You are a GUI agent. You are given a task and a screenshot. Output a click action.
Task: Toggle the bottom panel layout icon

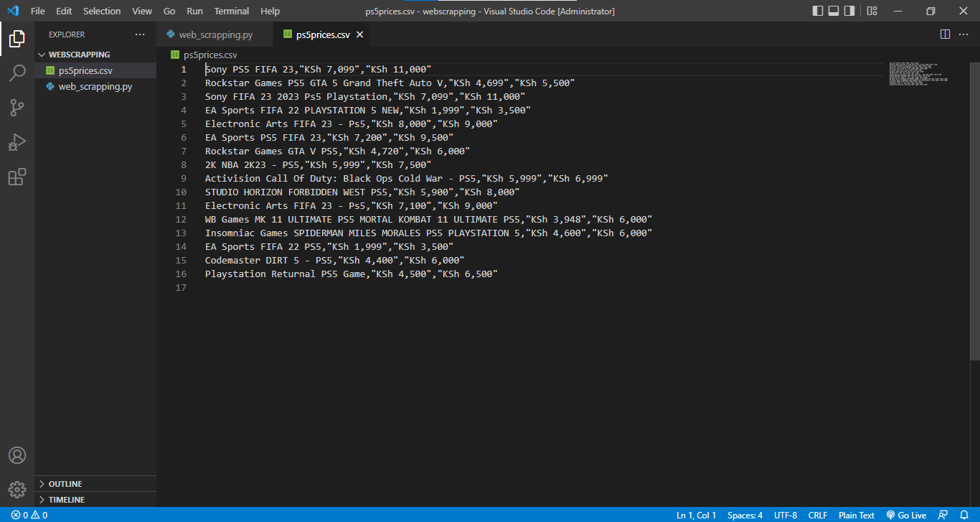(834, 11)
